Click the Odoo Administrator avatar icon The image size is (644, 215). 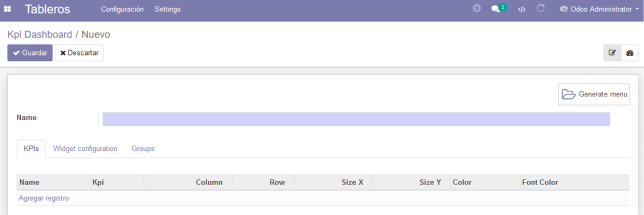[x=564, y=9]
